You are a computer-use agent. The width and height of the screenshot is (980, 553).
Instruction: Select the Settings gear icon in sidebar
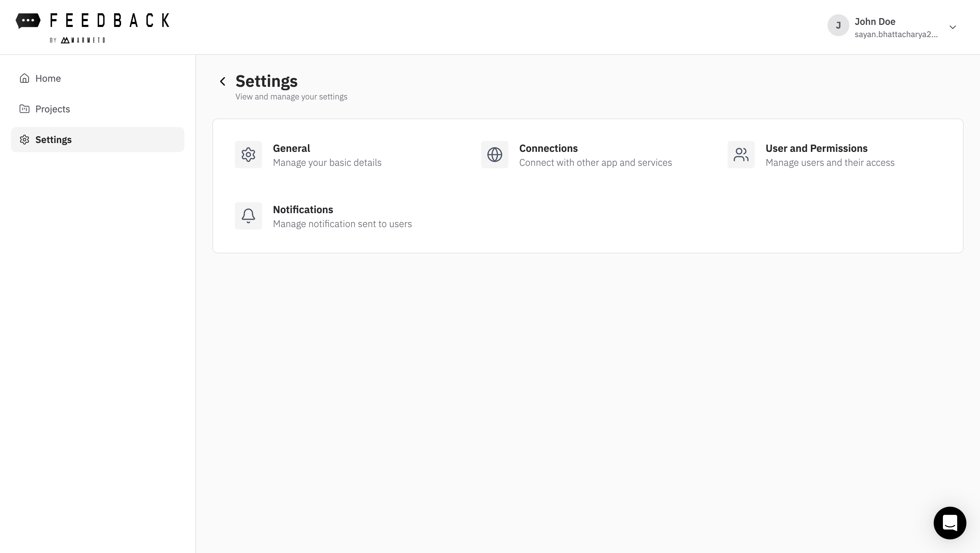(x=24, y=139)
